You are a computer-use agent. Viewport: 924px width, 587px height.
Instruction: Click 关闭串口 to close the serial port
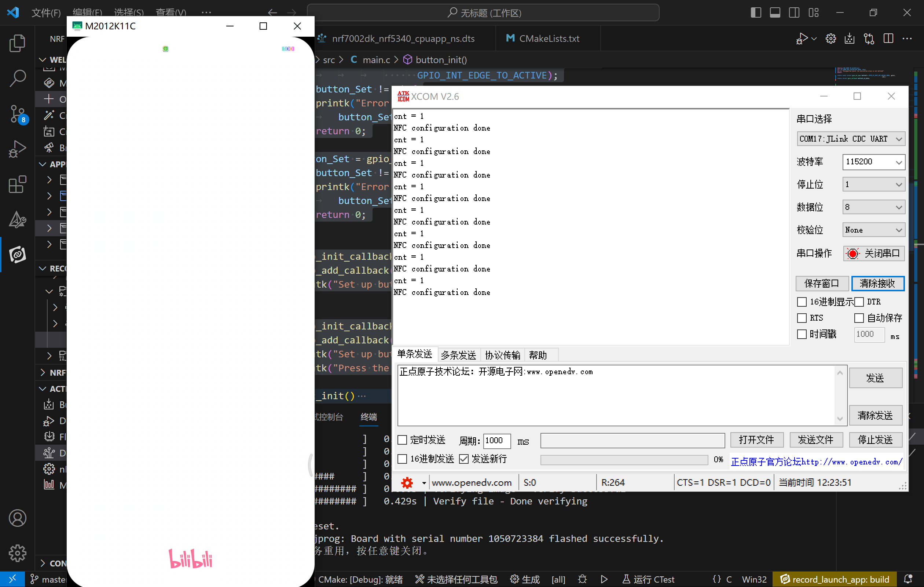tap(874, 254)
